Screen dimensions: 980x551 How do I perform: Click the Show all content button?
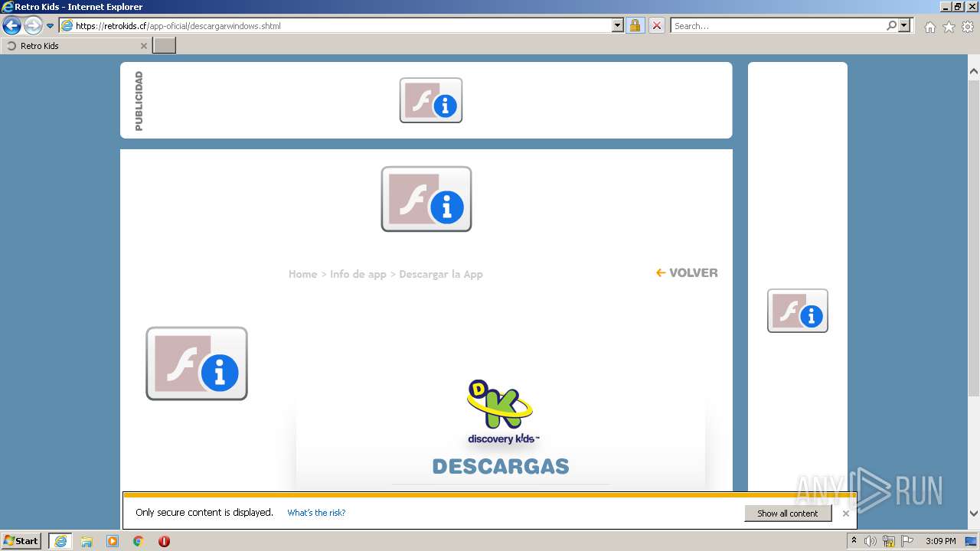[x=788, y=514]
